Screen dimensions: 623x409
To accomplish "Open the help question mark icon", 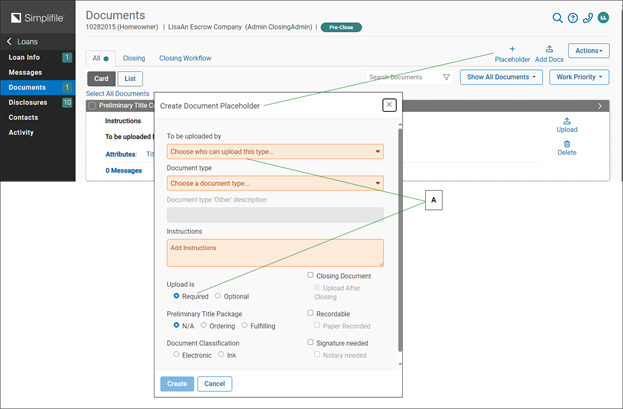I will [x=573, y=18].
